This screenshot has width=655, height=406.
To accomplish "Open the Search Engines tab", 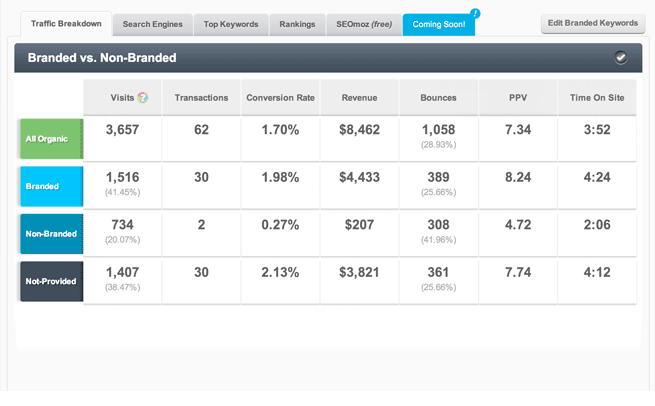I will point(152,24).
